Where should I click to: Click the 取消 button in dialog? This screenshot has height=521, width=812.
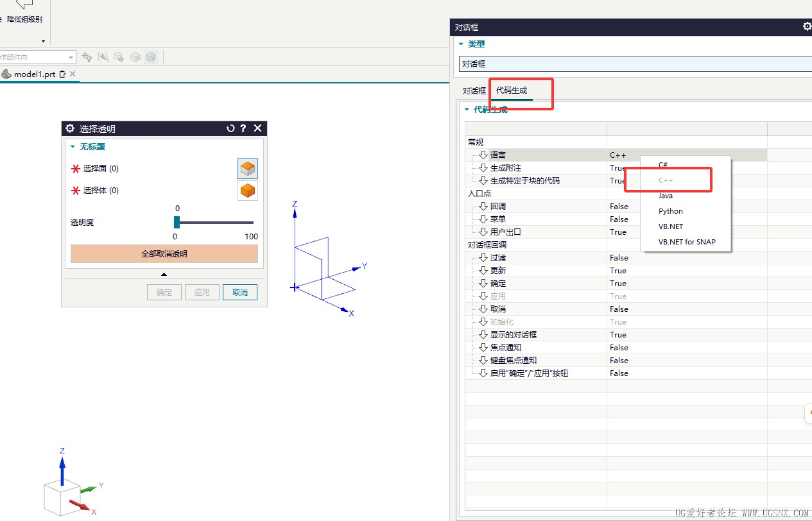point(240,293)
